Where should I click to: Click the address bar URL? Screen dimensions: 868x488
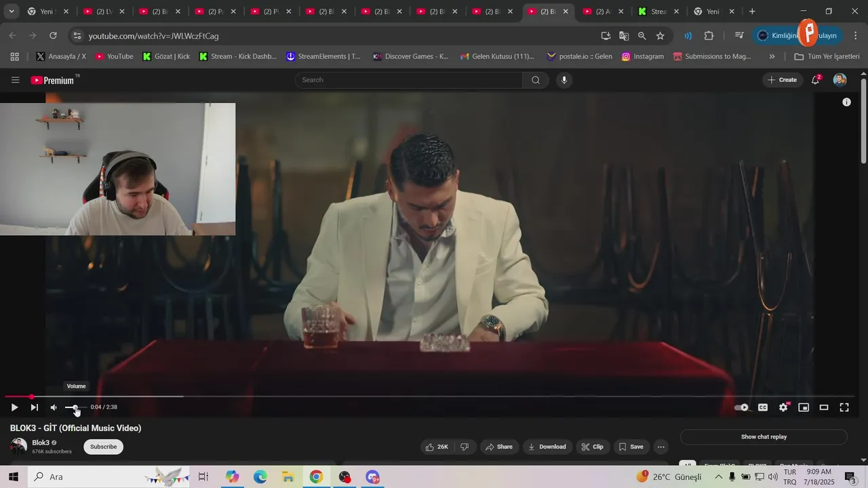[x=154, y=36]
